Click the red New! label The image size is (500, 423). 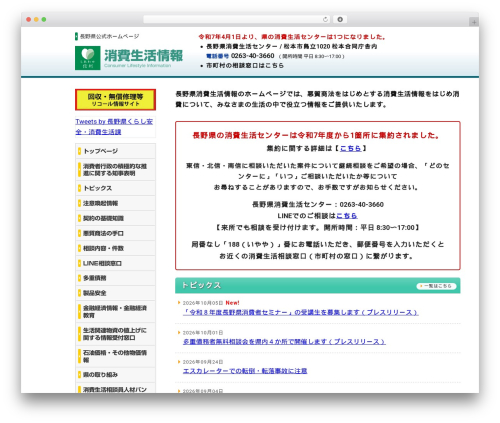pyautogui.click(x=232, y=303)
